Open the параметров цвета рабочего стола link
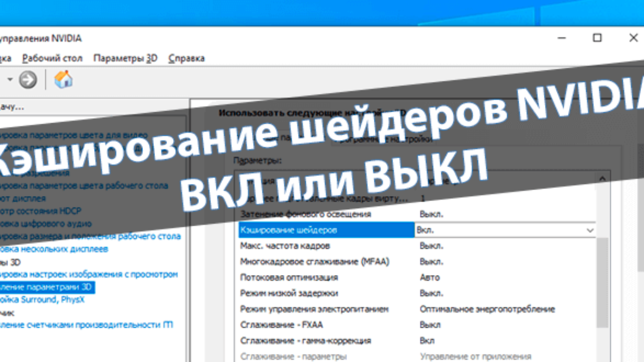The height and width of the screenshot is (362, 644). coord(84,186)
